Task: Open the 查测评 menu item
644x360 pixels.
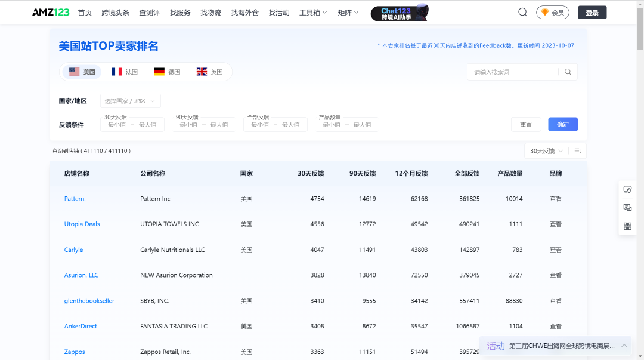Action: (150, 13)
